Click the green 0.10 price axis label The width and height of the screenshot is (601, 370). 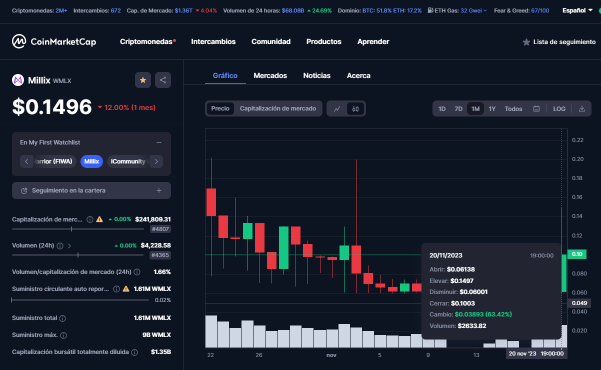[x=577, y=254]
